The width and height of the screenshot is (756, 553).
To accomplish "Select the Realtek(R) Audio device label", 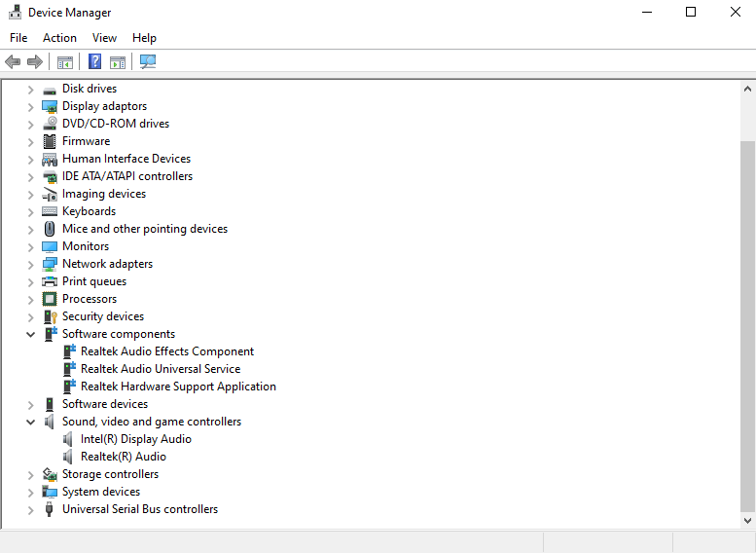I will click(124, 457).
